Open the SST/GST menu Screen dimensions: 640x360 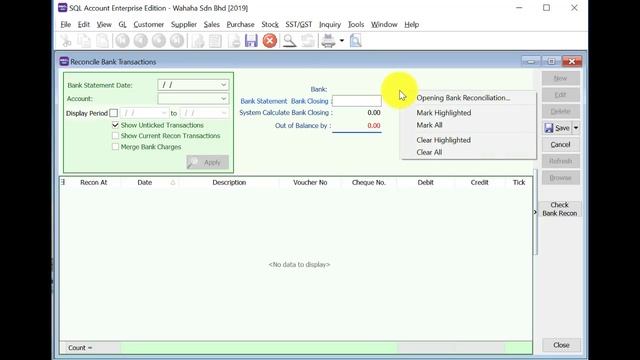298,24
